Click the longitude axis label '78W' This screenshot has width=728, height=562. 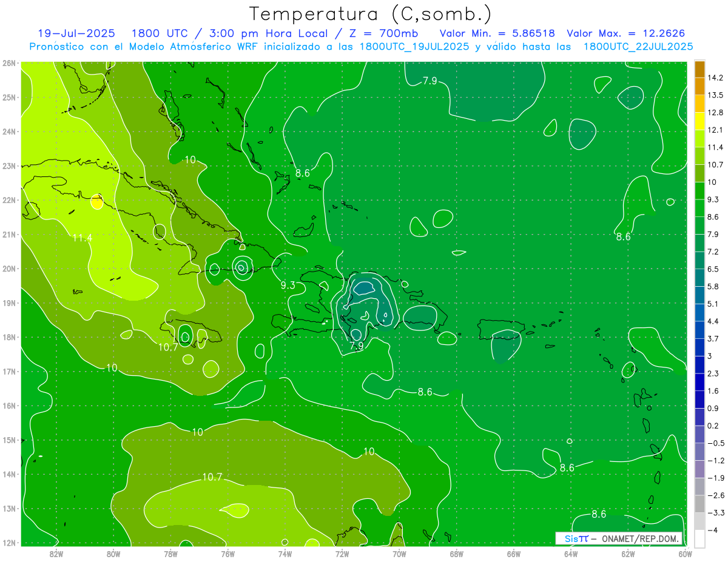coord(170,554)
